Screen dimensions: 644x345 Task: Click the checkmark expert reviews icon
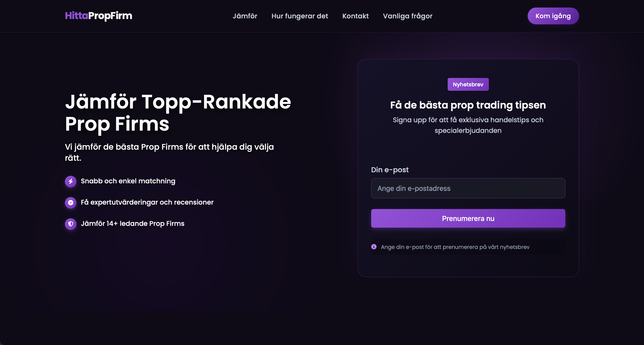[71, 203]
